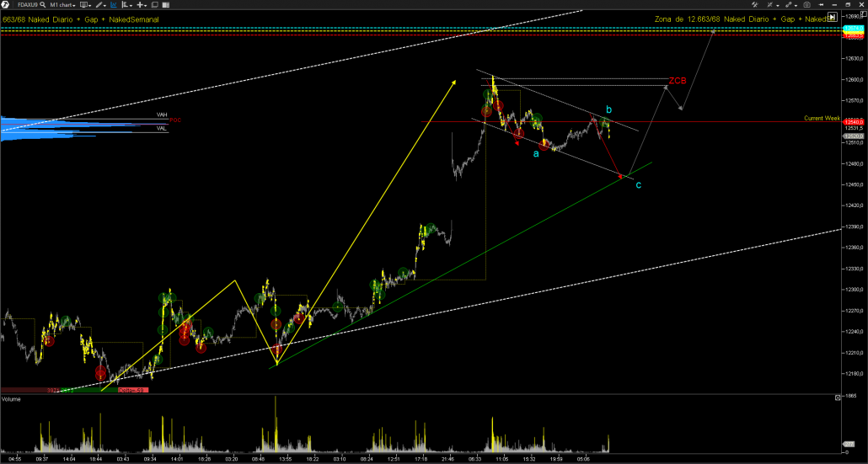Click the yellow Zona de 12.663/68 annotation text
The width and height of the screenshot is (868, 464).
pyautogui.click(x=746, y=19)
